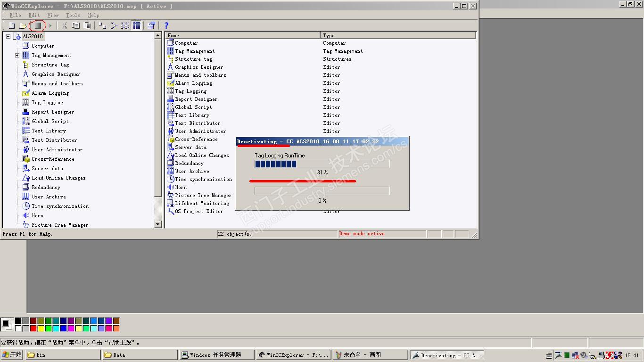Click the Paste toolbar icon
Screen dimensions: 644x362
click(87, 25)
